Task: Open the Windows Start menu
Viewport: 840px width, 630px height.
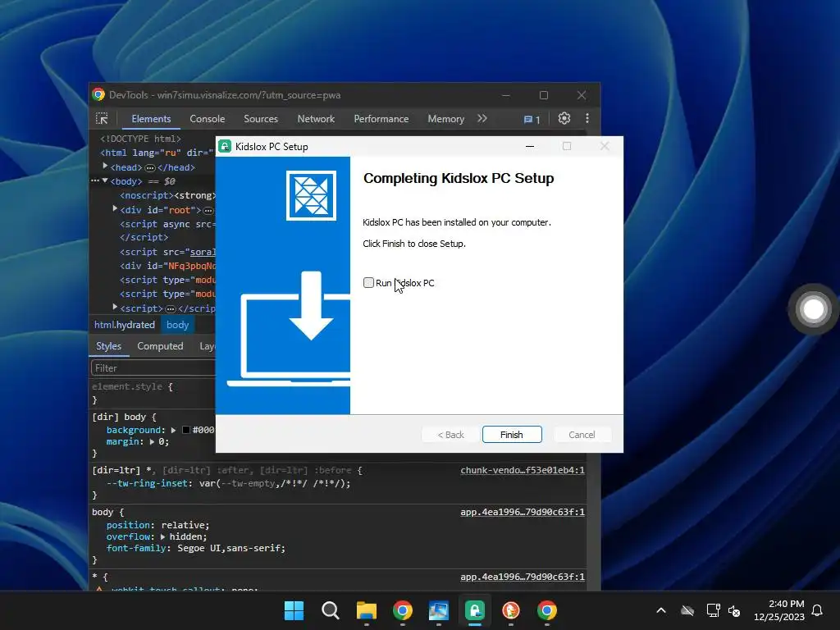Action: [294, 610]
